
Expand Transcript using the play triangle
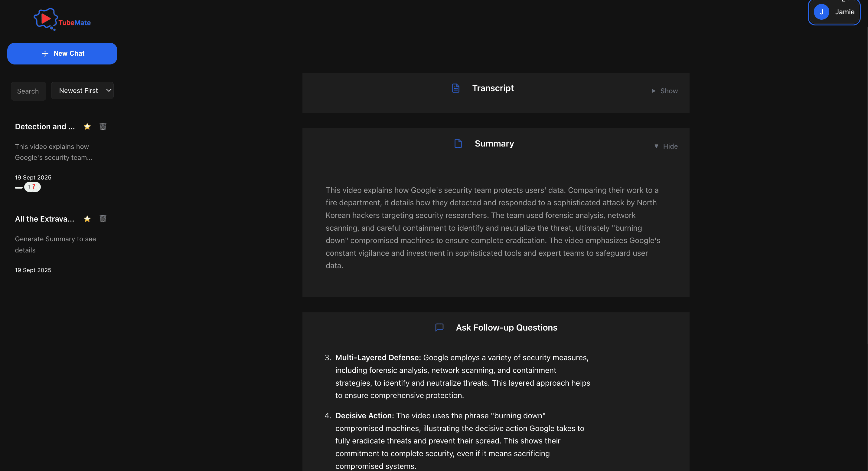click(x=654, y=91)
